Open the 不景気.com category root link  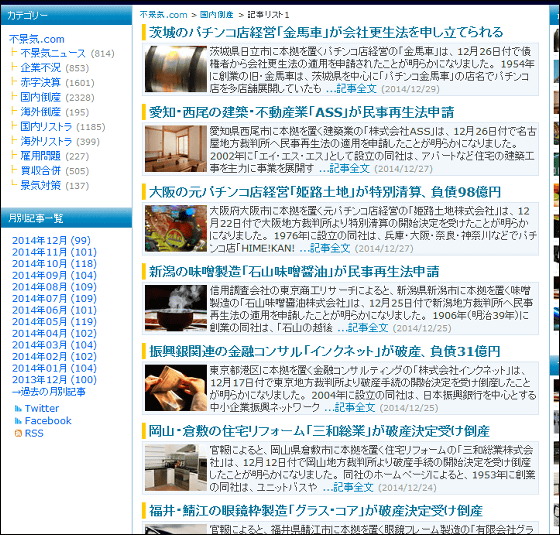tap(37, 39)
